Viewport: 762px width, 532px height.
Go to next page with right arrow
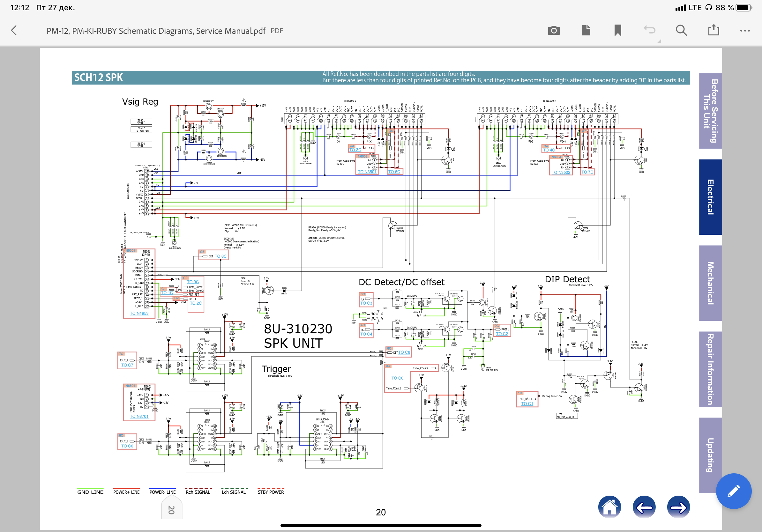pos(678,507)
